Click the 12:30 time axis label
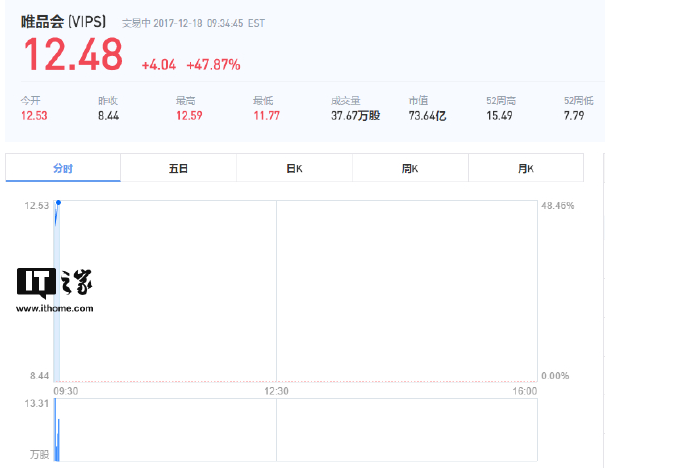Image resolution: width=681 pixels, height=475 pixels. pyautogui.click(x=276, y=391)
